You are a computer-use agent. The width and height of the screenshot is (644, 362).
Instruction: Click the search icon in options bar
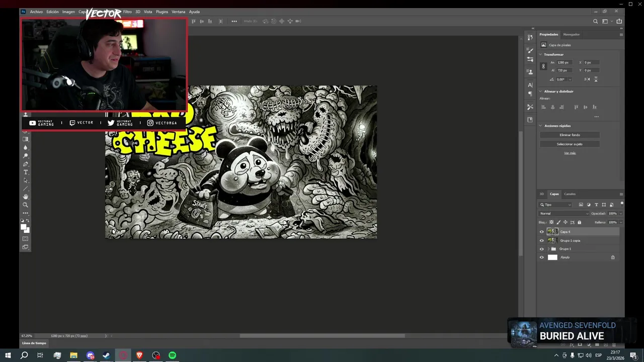(596, 21)
